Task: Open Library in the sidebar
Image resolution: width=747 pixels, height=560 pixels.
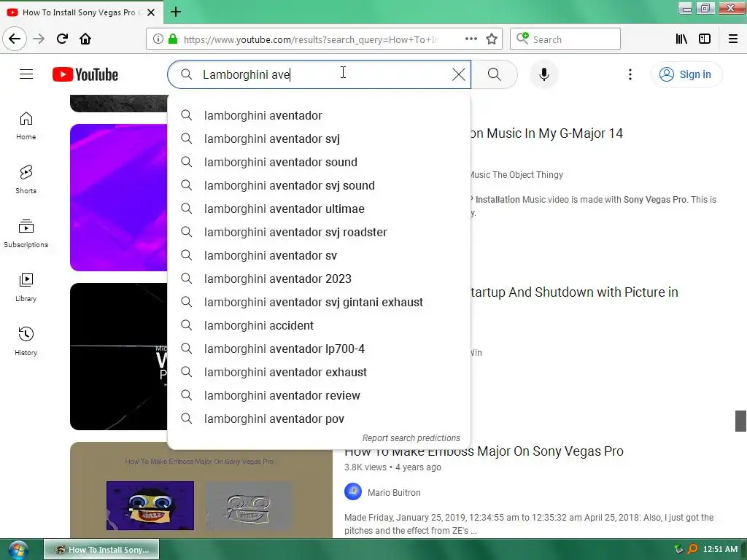Action: [26, 287]
